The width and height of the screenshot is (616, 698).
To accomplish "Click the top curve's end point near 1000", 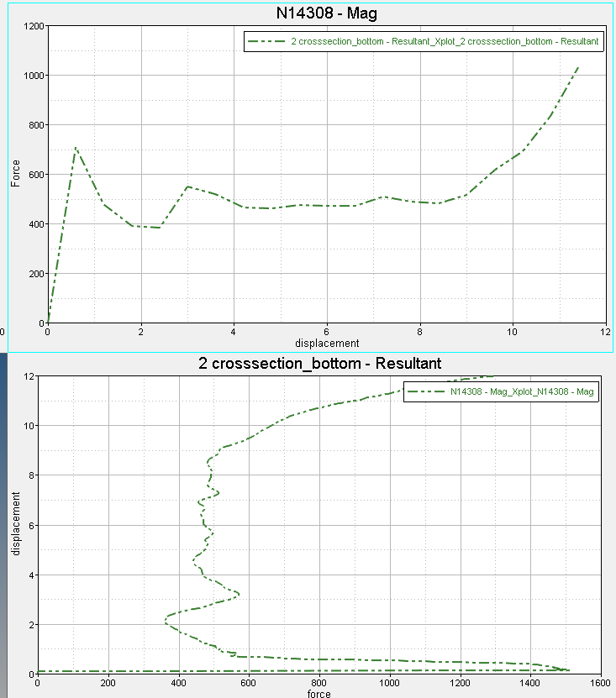I will point(578,67).
